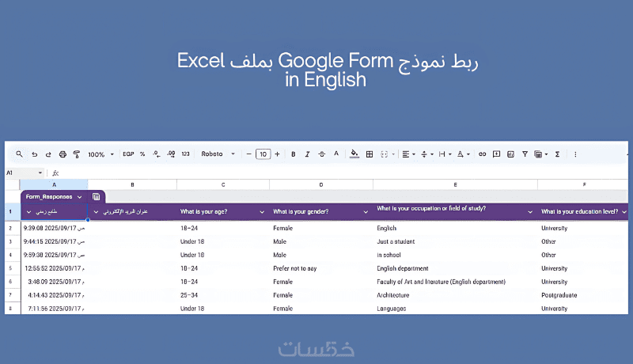This screenshot has width=633, height=364.
Task: Open the education level column dropdown
Action: (x=624, y=212)
